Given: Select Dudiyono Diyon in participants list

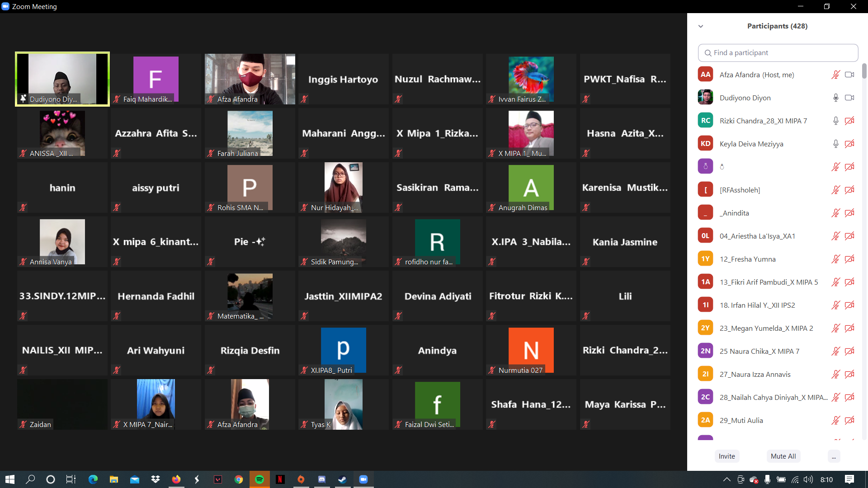Looking at the screenshot, I should (745, 98).
